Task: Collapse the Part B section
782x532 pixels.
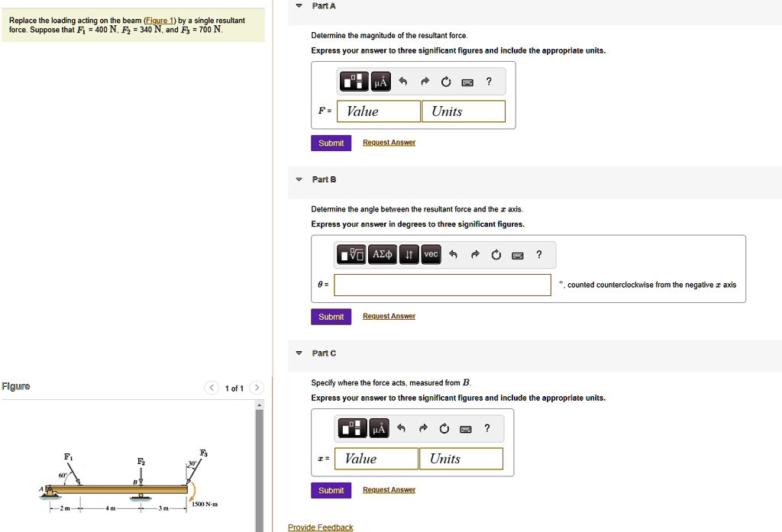Action: coord(298,179)
